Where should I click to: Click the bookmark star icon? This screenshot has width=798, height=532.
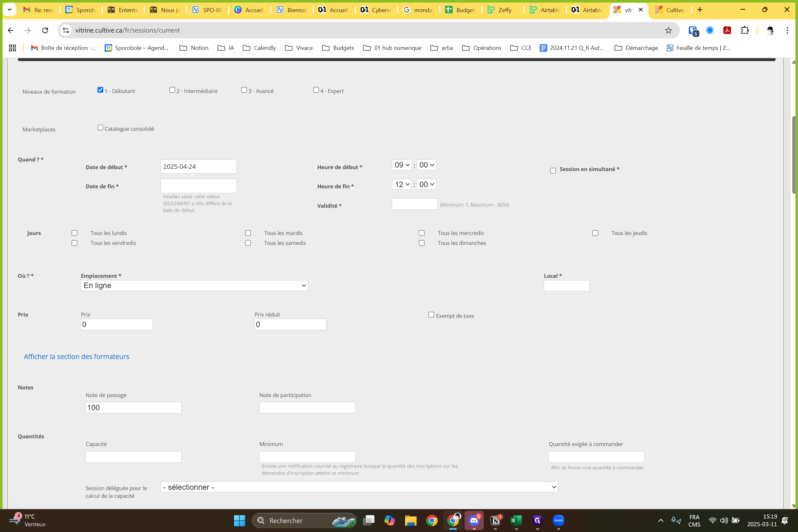coord(668,30)
